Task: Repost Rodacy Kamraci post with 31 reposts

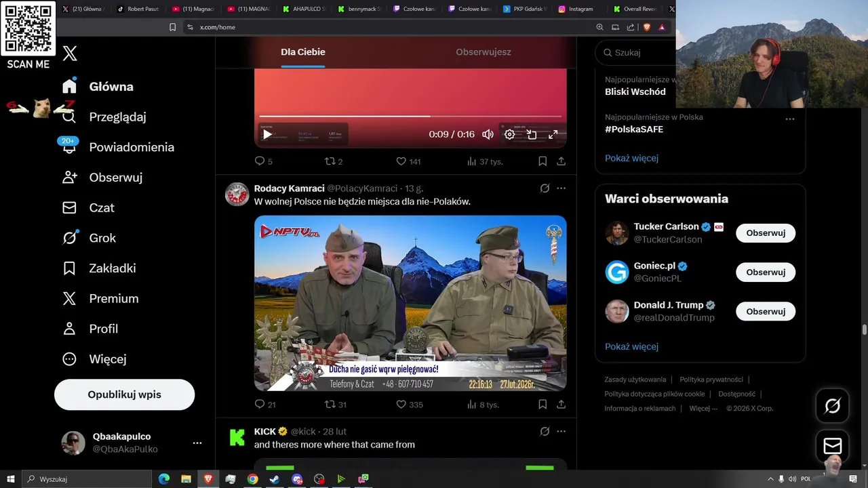Action: 336,405
